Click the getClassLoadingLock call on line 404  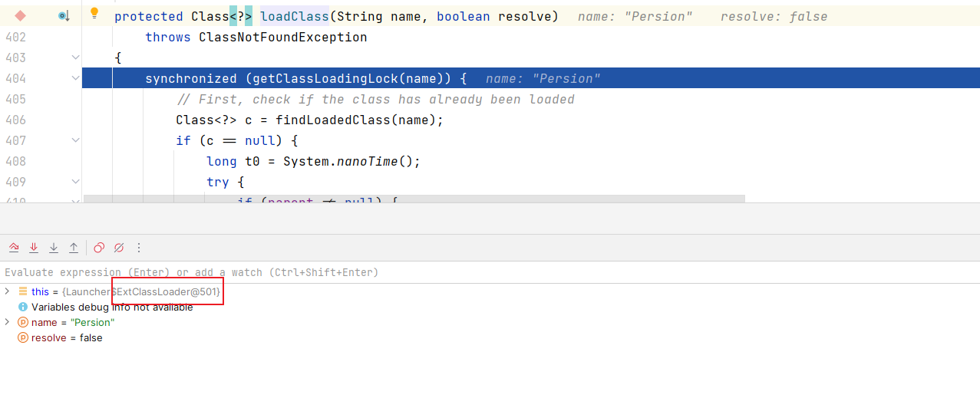325,78
